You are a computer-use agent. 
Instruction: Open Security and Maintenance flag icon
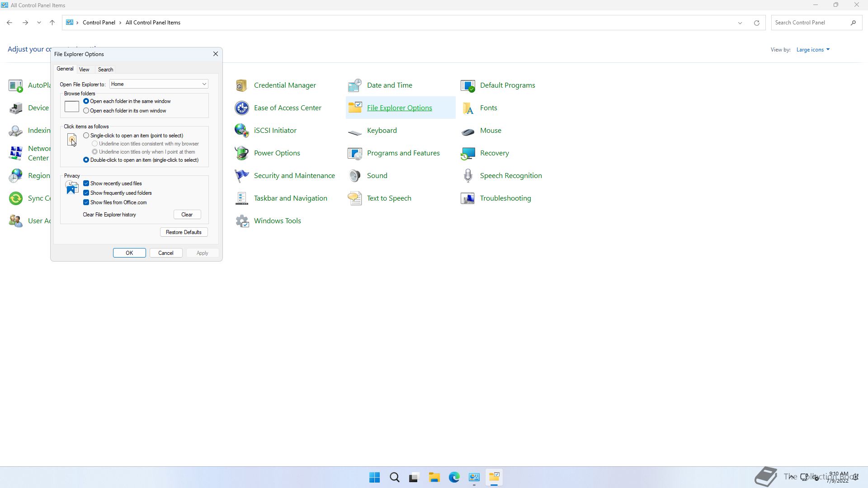241,175
